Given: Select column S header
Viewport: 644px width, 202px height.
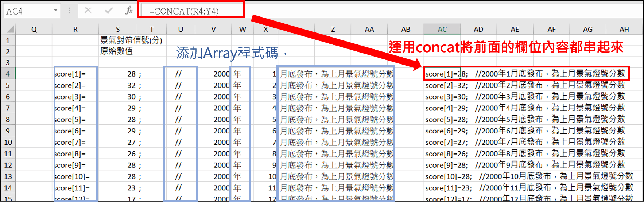Looking at the screenshot, I should point(118,29).
